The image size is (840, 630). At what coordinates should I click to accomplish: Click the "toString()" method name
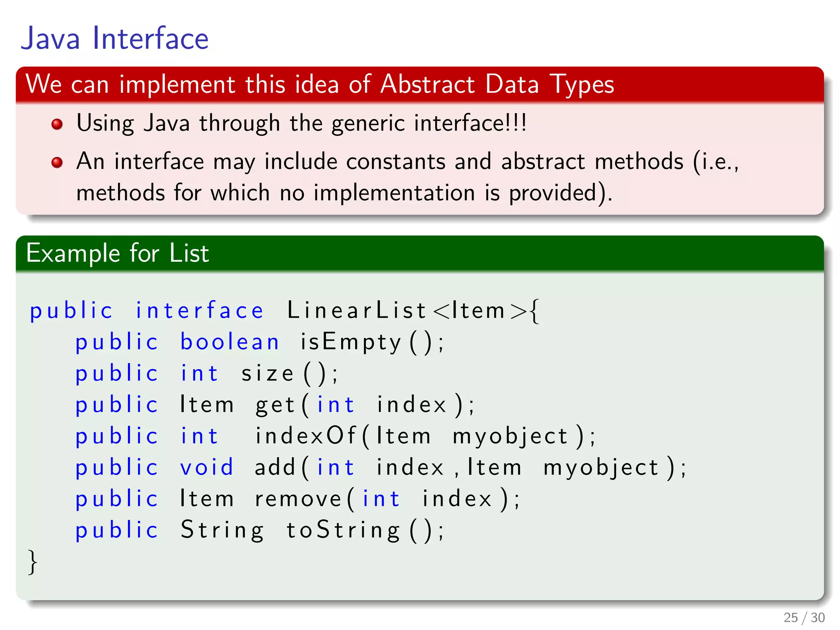(364, 530)
